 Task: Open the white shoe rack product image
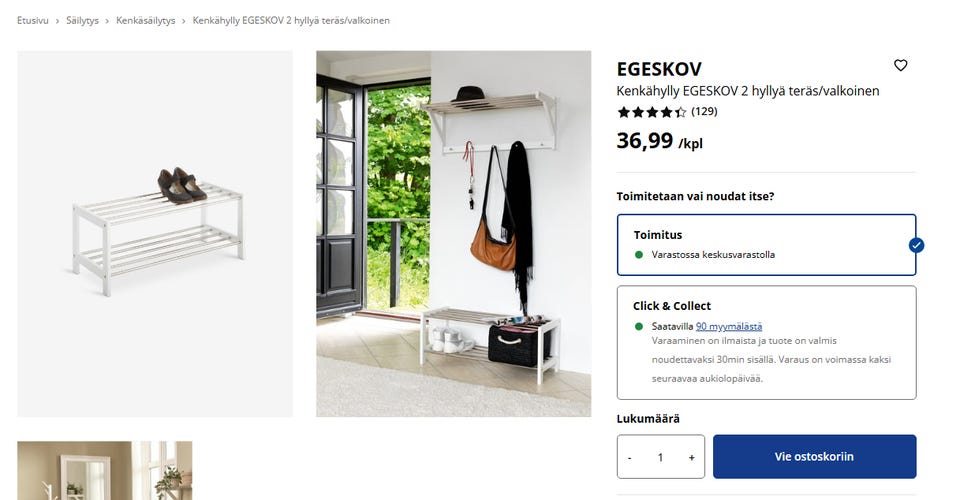click(155, 234)
